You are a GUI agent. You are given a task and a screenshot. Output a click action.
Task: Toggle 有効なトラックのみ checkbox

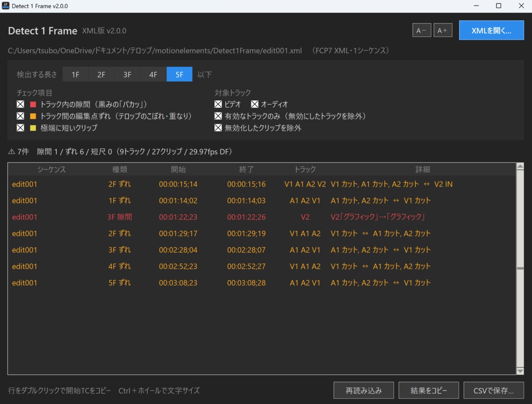tap(218, 116)
